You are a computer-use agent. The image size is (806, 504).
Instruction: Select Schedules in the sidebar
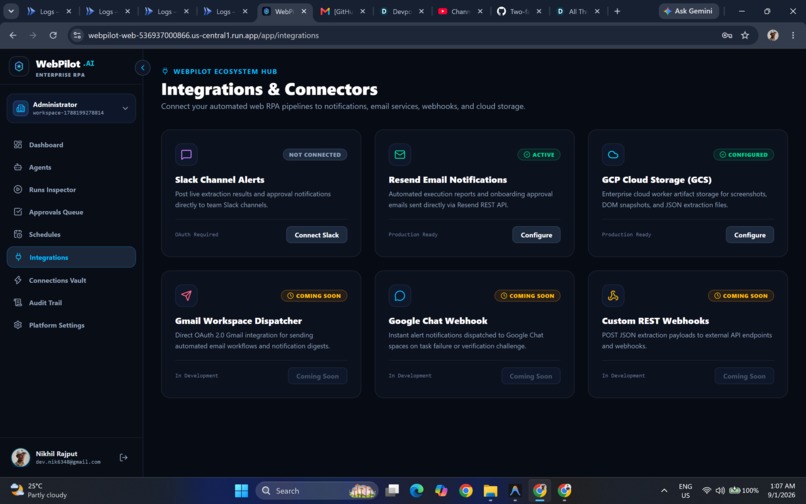[71, 235]
